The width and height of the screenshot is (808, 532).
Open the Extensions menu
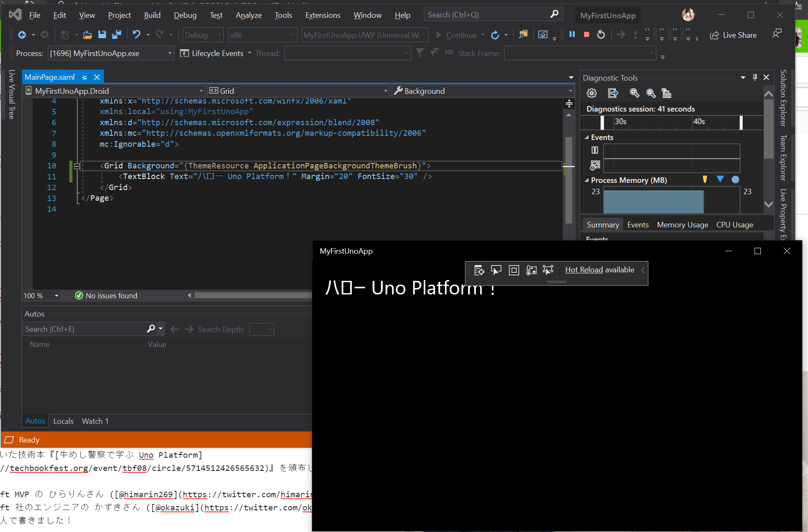pos(322,15)
